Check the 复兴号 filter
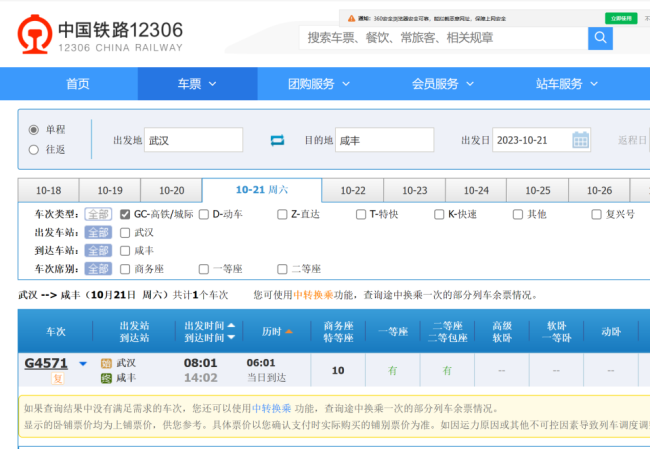The height and width of the screenshot is (449, 650). pyautogui.click(x=596, y=214)
